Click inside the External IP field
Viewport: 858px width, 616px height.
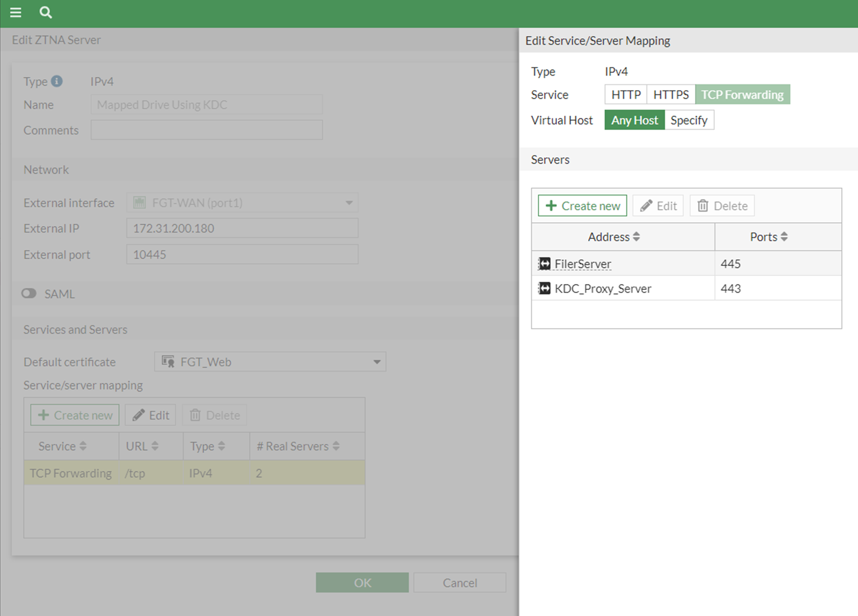point(242,228)
